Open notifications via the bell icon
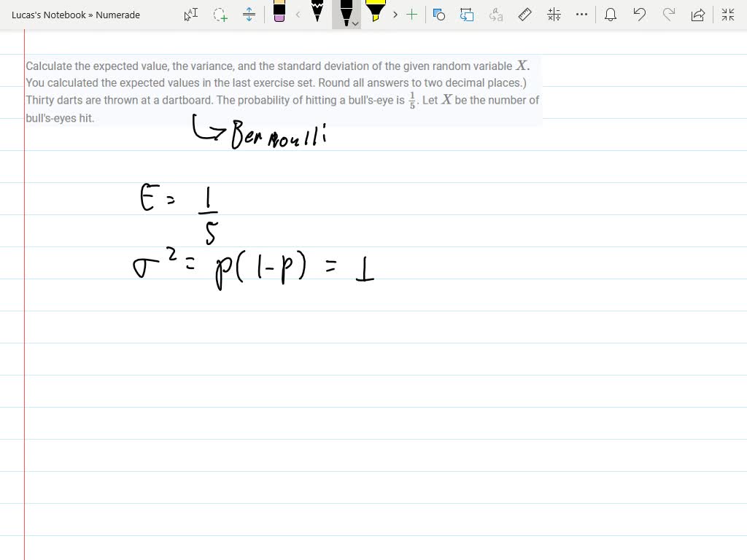Viewport: 747px width, 560px height. pos(611,15)
